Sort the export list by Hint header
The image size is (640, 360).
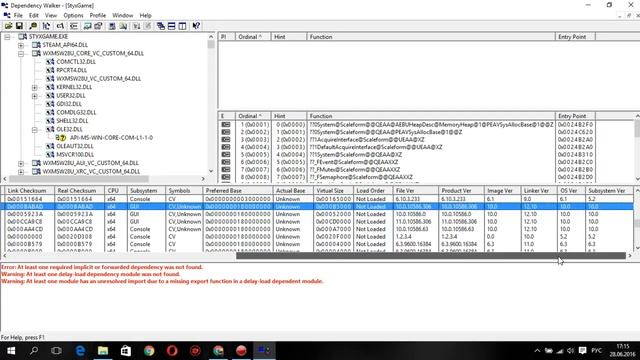[289, 116]
